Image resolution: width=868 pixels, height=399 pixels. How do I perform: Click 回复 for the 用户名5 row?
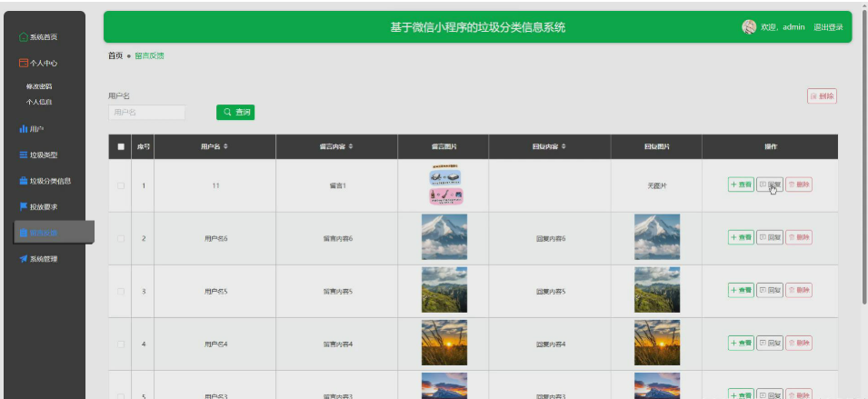[770, 290]
